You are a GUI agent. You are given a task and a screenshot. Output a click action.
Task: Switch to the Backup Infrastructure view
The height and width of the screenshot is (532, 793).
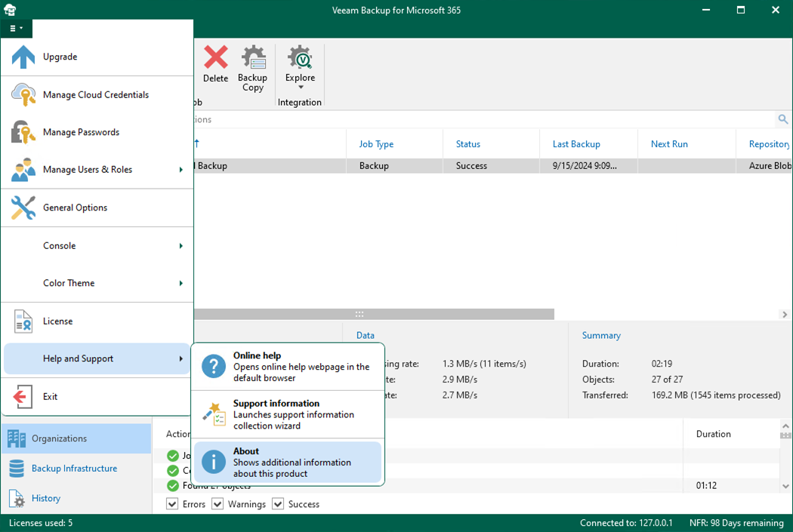click(x=76, y=469)
